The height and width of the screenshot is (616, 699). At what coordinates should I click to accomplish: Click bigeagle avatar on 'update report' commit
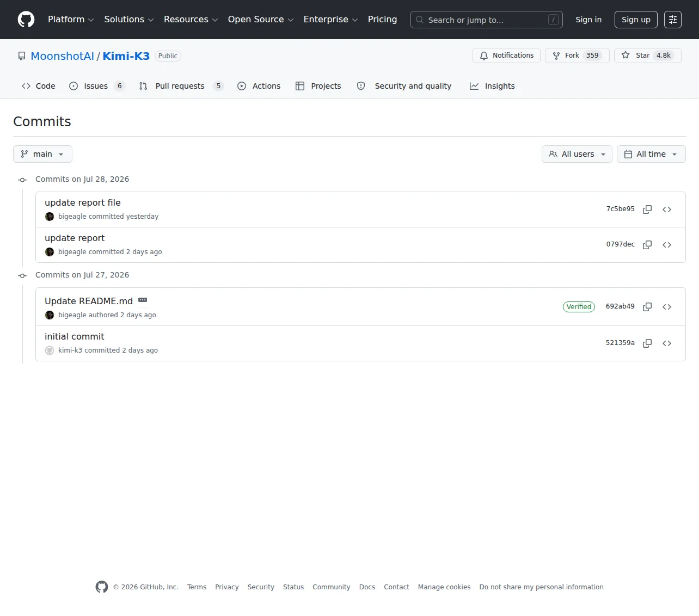(50, 252)
